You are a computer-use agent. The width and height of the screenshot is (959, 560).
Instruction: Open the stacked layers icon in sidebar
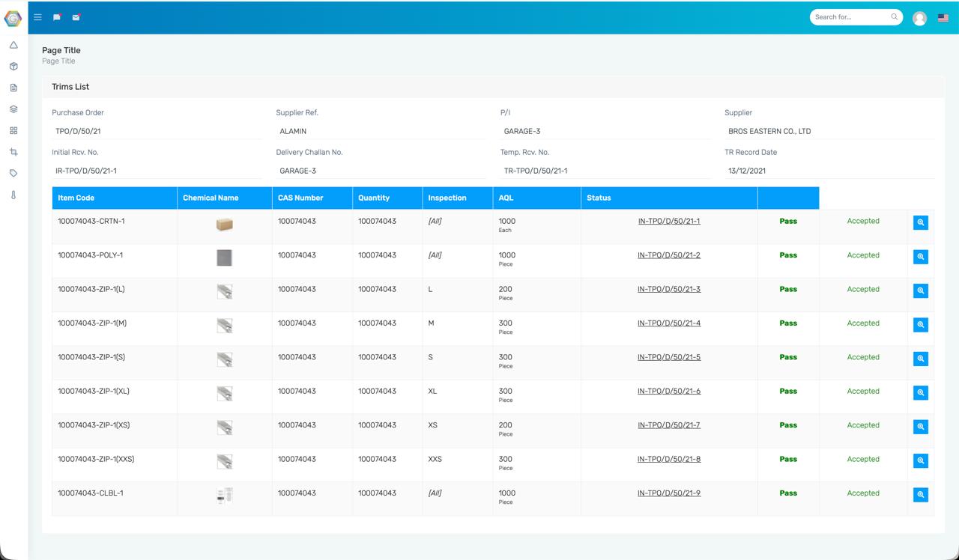(13, 109)
